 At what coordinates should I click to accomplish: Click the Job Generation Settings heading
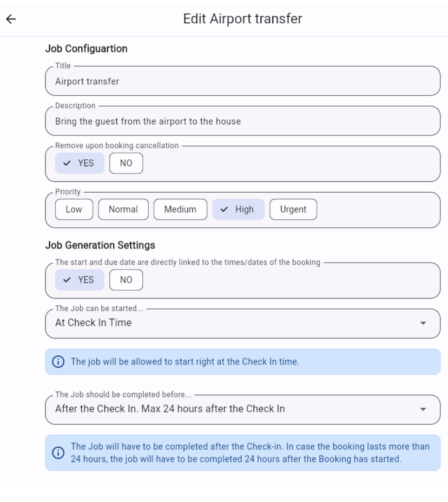tap(100, 245)
